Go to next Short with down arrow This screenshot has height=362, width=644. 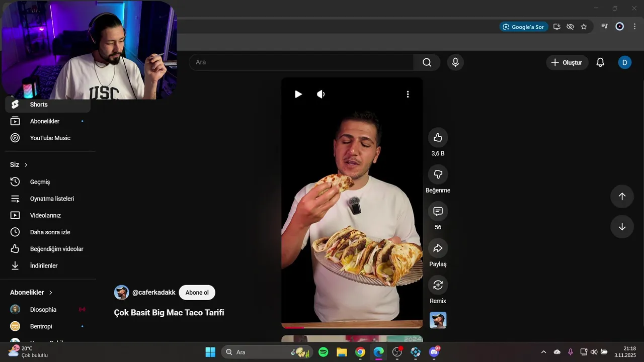click(622, 227)
